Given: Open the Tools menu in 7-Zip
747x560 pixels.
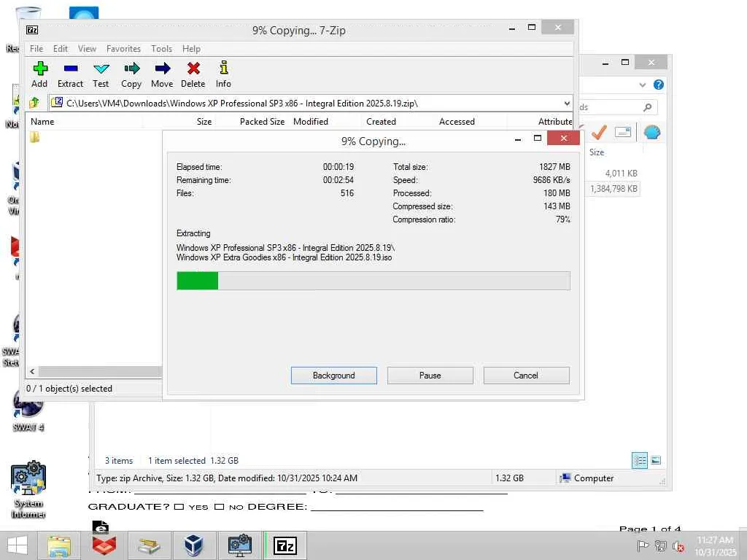Looking at the screenshot, I should (161, 49).
